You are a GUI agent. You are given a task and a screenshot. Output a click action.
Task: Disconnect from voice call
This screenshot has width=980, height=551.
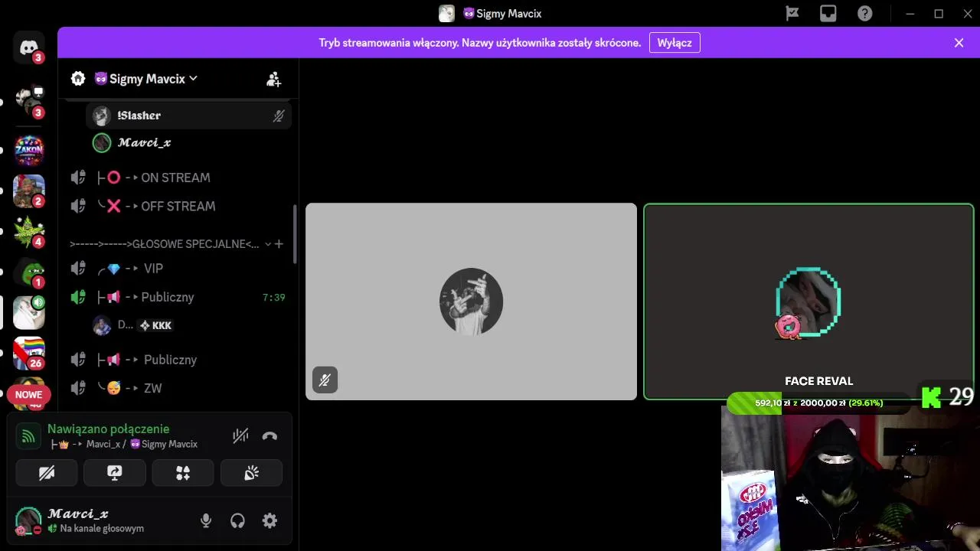(269, 436)
